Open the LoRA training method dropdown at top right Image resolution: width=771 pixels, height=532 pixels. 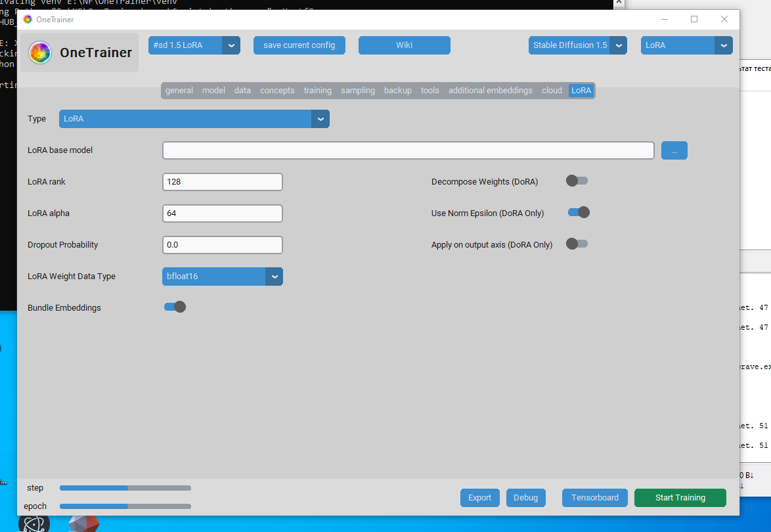[x=686, y=45]
